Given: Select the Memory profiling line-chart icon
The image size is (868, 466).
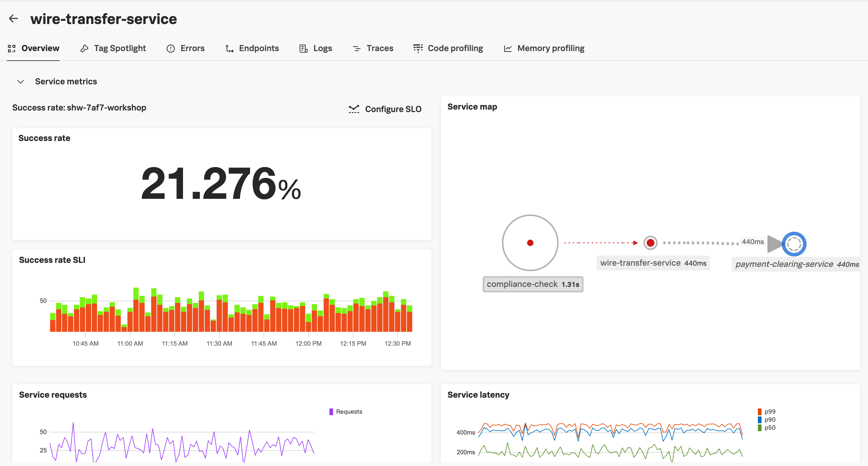Looking at the screenshot, I should click(x=508, y=48).
